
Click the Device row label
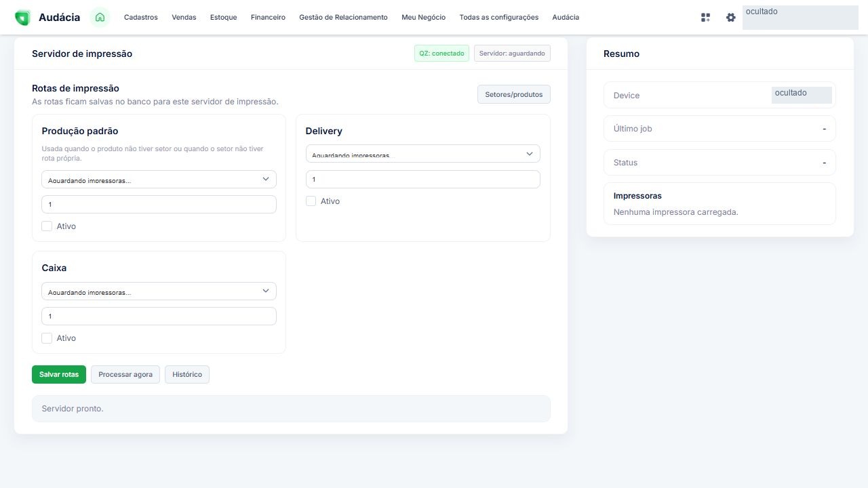(627, 96)
